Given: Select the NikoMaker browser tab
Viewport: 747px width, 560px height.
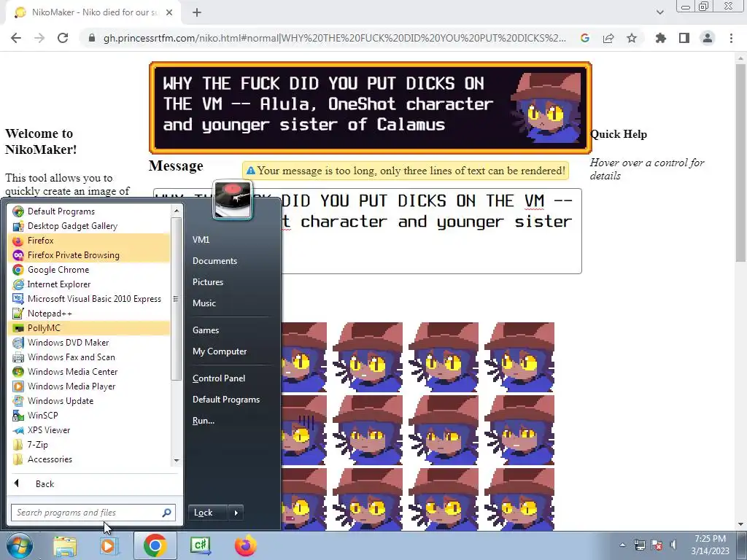Looking at the screenshot, I should (93, 13).
